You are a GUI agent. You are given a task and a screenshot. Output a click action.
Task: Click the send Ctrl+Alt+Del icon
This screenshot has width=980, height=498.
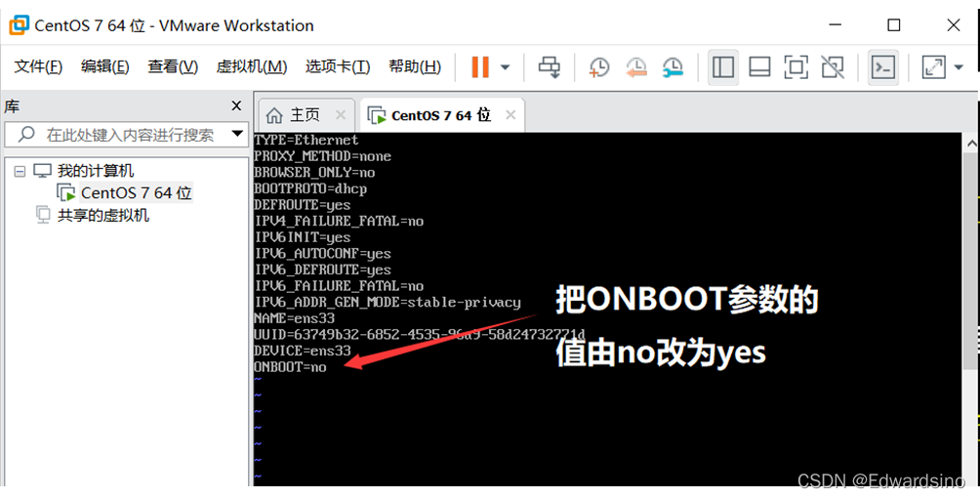click(550, 67)
